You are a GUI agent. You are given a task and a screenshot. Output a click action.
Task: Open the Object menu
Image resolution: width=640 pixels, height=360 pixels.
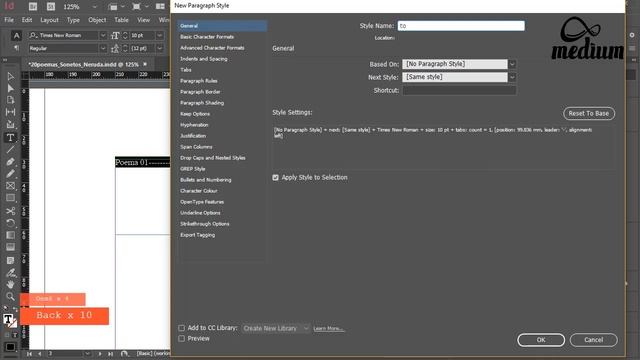[x=97, y=20]
